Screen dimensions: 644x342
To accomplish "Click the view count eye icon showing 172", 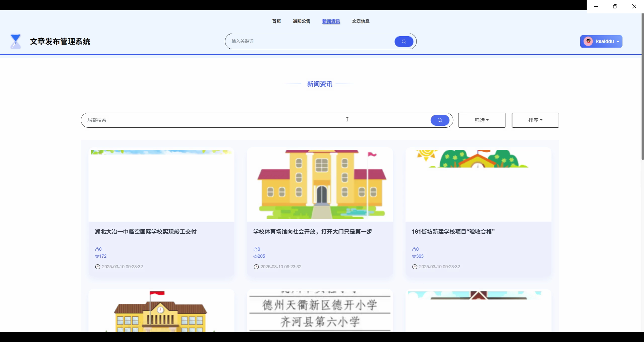I will click(97, 256).
